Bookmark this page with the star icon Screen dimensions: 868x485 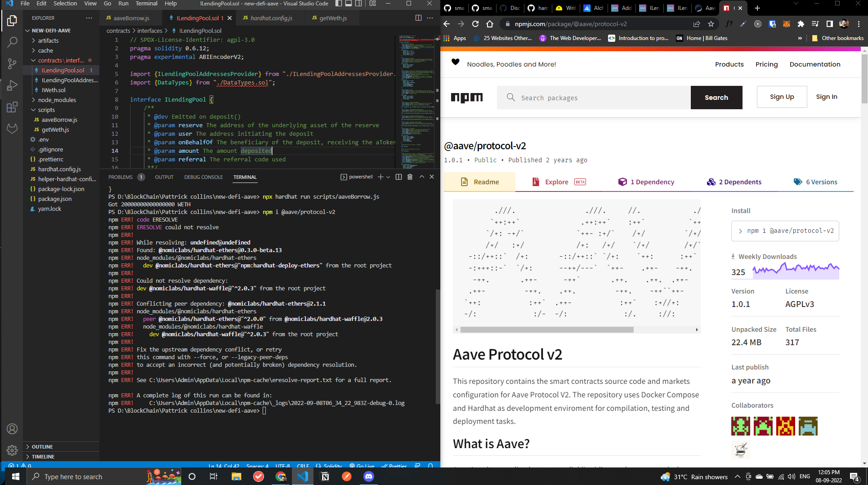[x=711, y=24]
